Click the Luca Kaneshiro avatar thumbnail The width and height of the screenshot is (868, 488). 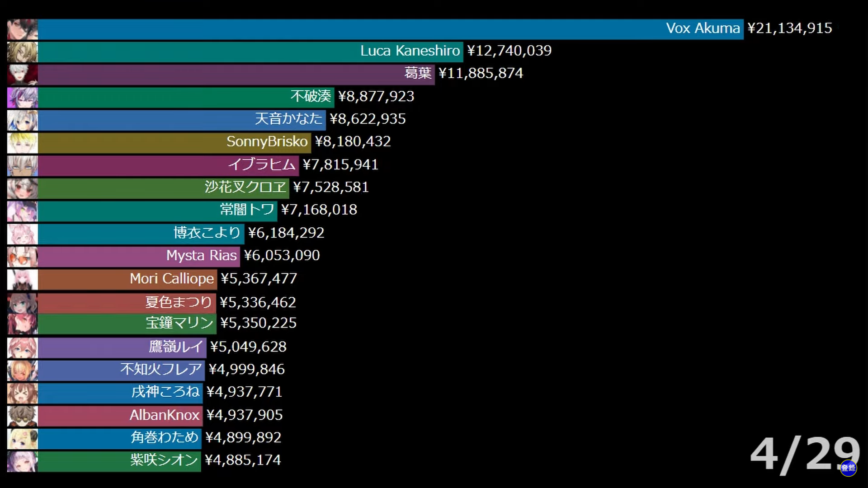(22, 52)
